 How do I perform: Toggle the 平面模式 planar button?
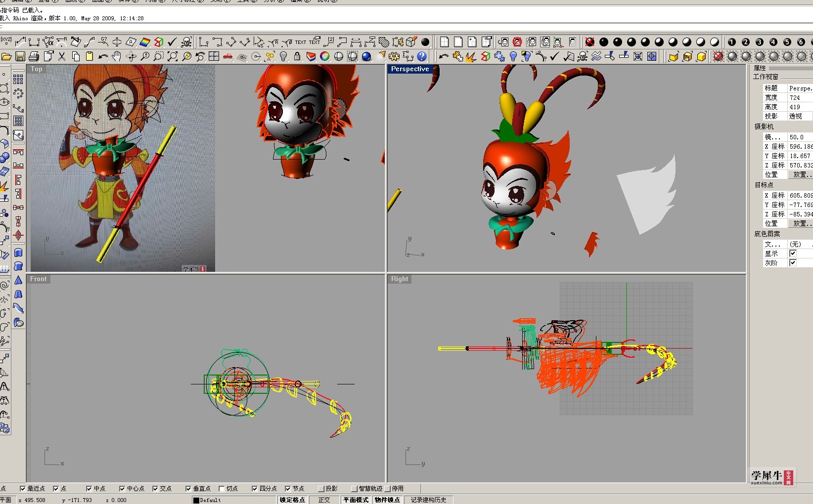click(x=356, y=500)
